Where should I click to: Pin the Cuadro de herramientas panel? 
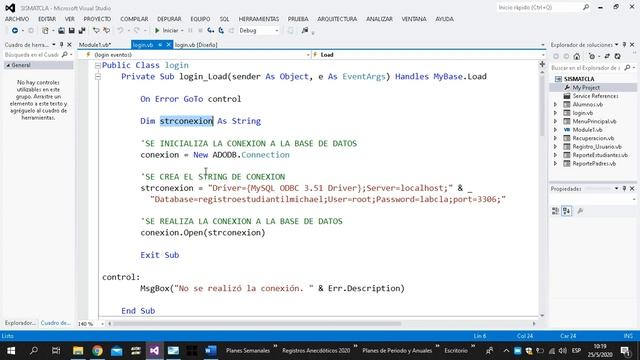click(x=62, y=44)
